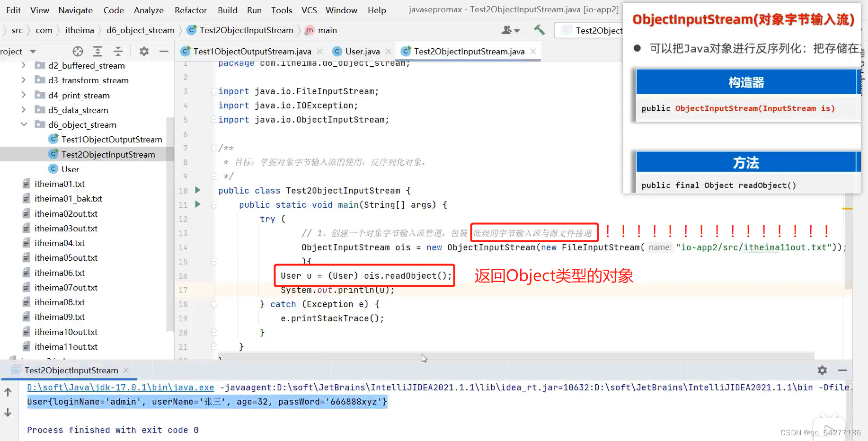The image size is (868, 441).
Task: Run class from gutter at line 10
Action: click(x=198, y=190)
